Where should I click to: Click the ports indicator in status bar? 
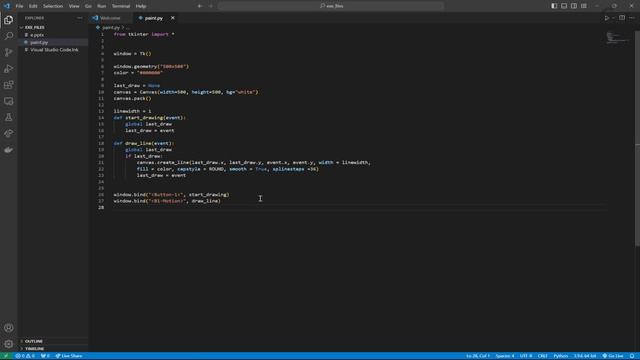[x=45, y=356]
